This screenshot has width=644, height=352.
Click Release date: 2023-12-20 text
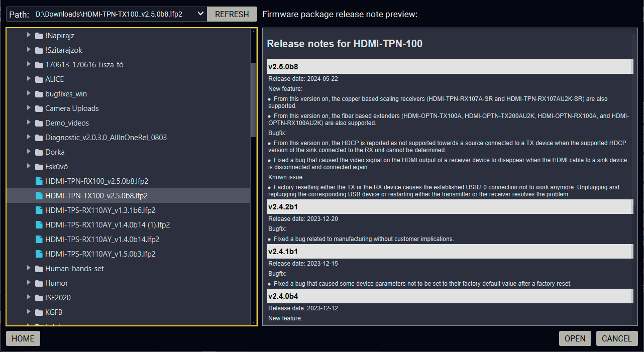[303, 219]
